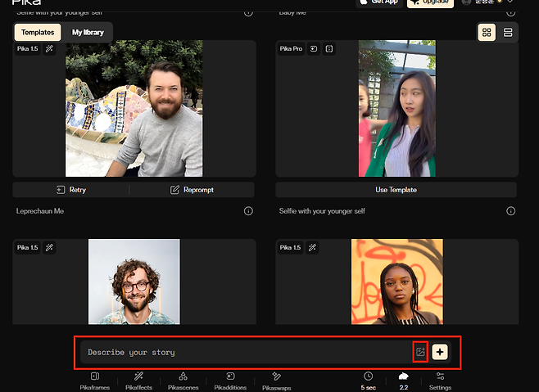The width and height of the screenshot is (539, 392).
Task: Switch to the My library tab
Action: [x=88, y=33]
